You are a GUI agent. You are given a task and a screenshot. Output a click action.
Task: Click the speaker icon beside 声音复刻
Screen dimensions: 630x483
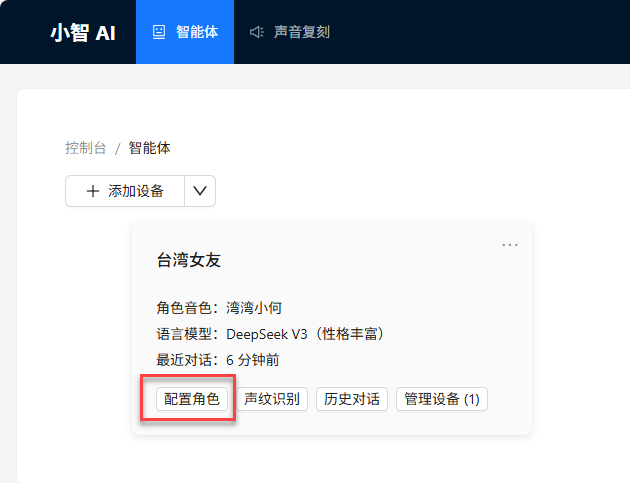[x=257, y=32]
